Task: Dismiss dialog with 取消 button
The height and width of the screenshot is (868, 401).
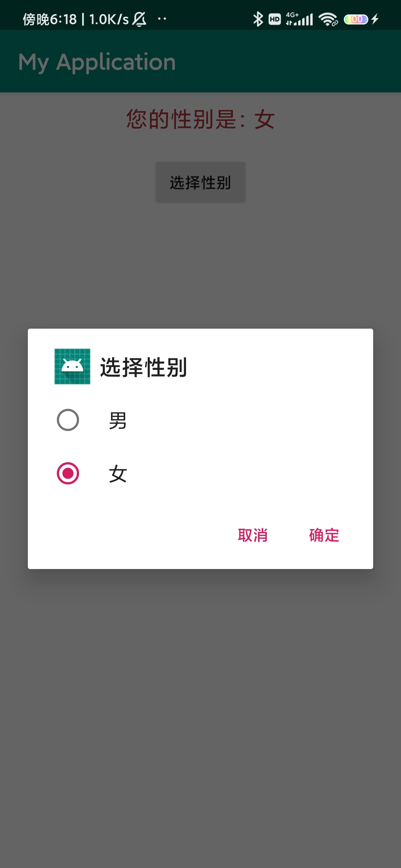Action: (x=253, y=535)
